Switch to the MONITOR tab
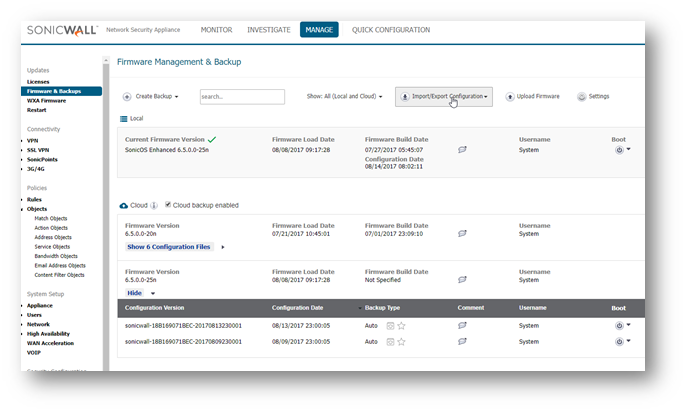 tap(216, 30)
